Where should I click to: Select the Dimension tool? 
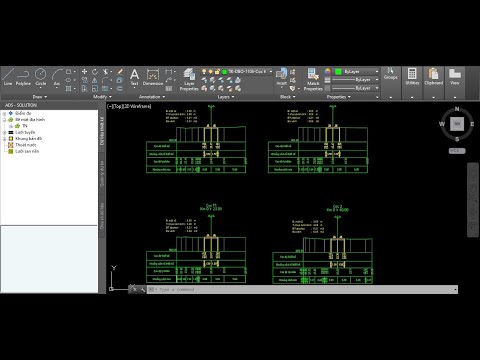[x=153, y=77]
